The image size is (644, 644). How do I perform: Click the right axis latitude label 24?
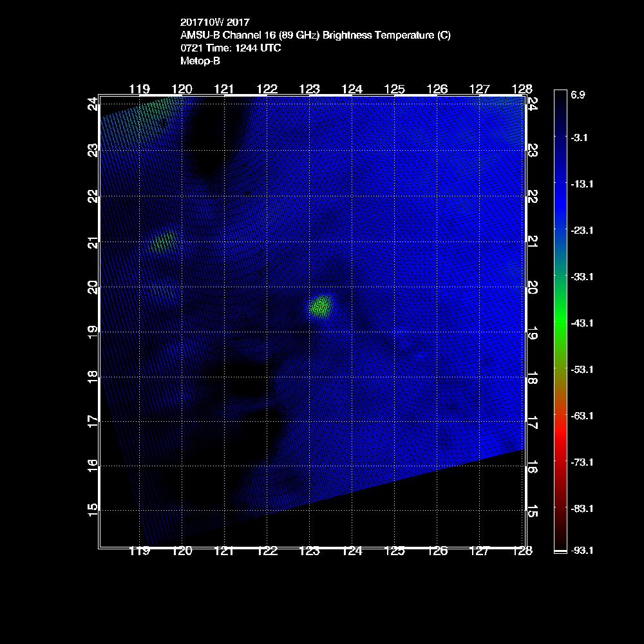tap(532, 103)
